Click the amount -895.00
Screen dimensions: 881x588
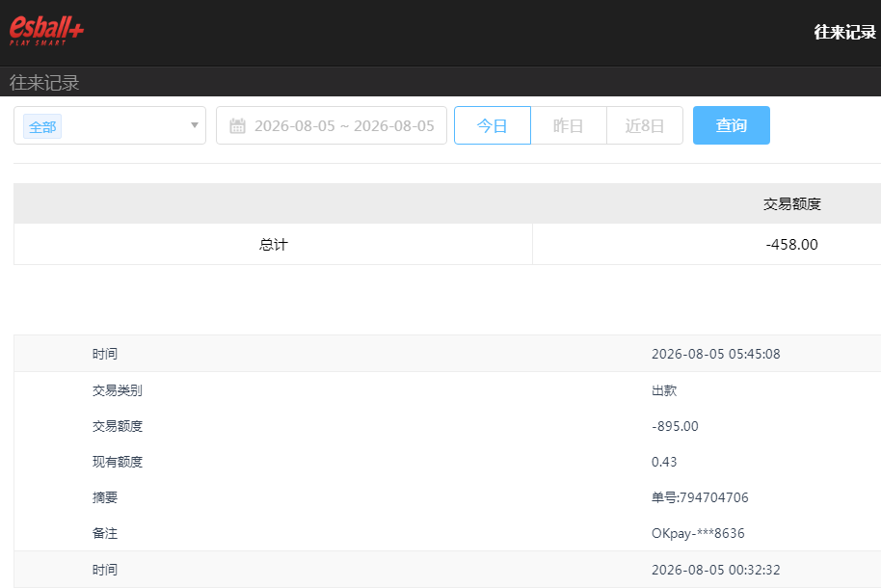point(675,426)
